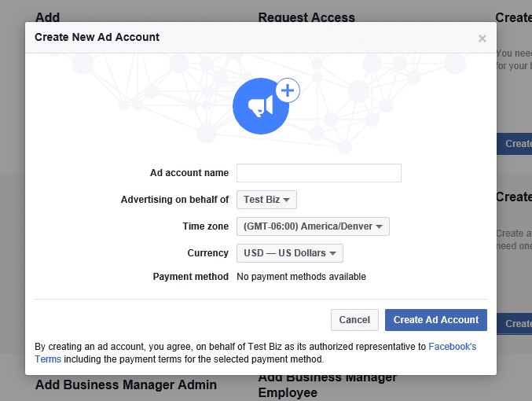Screen dimensions: 532x401
Task: Focus the Ad account name text field
Action: [x=318, y=173]
